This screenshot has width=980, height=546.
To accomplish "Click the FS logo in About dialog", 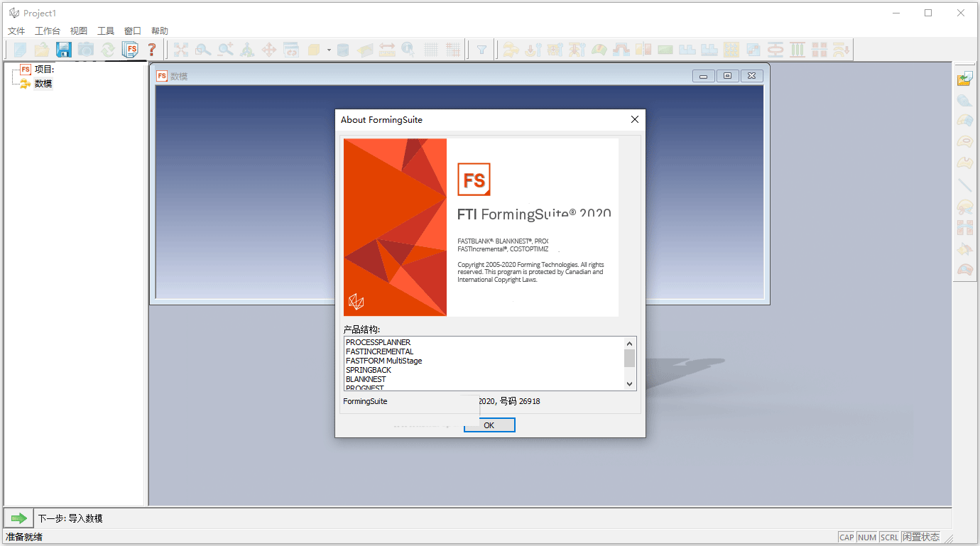I will tap(474, 179).
